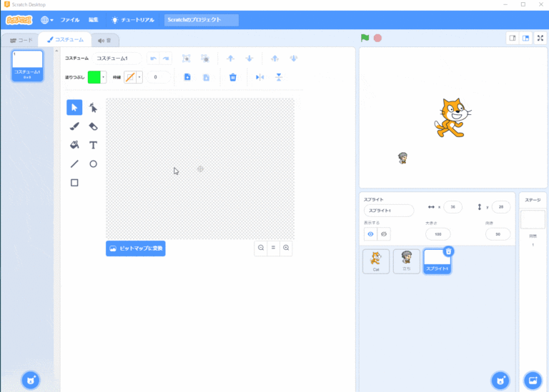Switch to the コード tab
This screenshot has width=549, height=392.
[21, 41]
